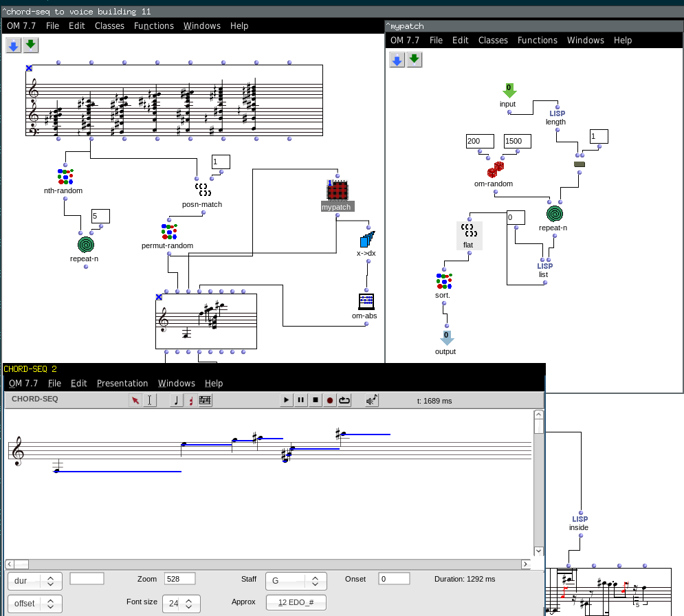Open Help menu in mypatch window
Screen dimensions: 684x616
[x=623, y=40]
